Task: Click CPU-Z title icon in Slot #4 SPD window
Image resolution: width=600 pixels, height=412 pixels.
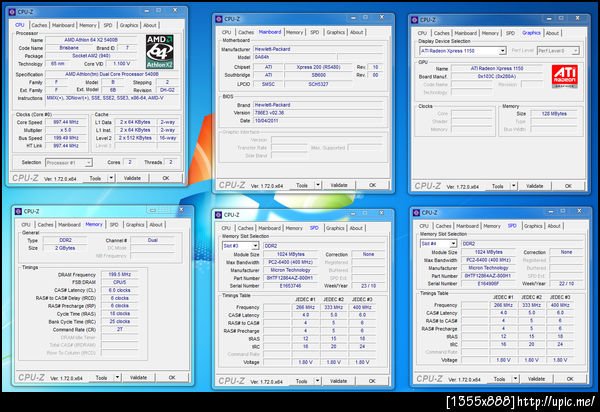Action: (416, 213)
